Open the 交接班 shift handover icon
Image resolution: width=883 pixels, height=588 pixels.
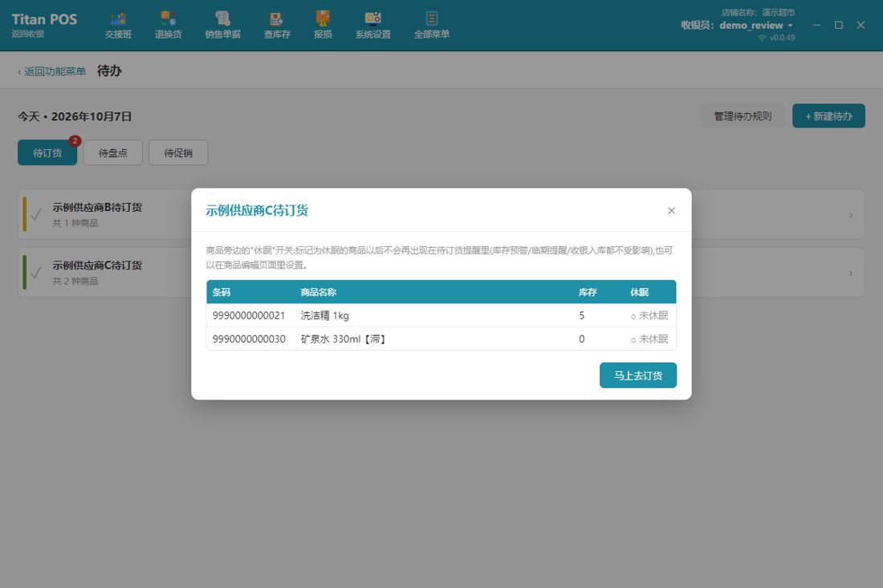[118, 26]
